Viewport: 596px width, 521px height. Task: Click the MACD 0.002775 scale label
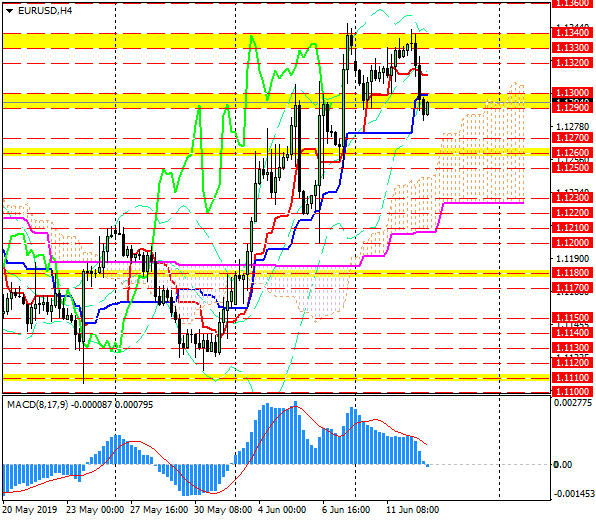pos(573,403)
